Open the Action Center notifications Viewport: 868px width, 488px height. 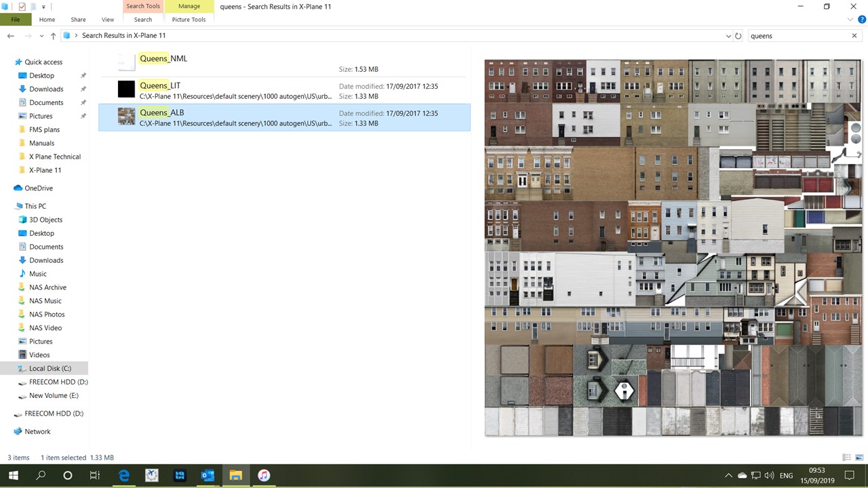point(849,476)
